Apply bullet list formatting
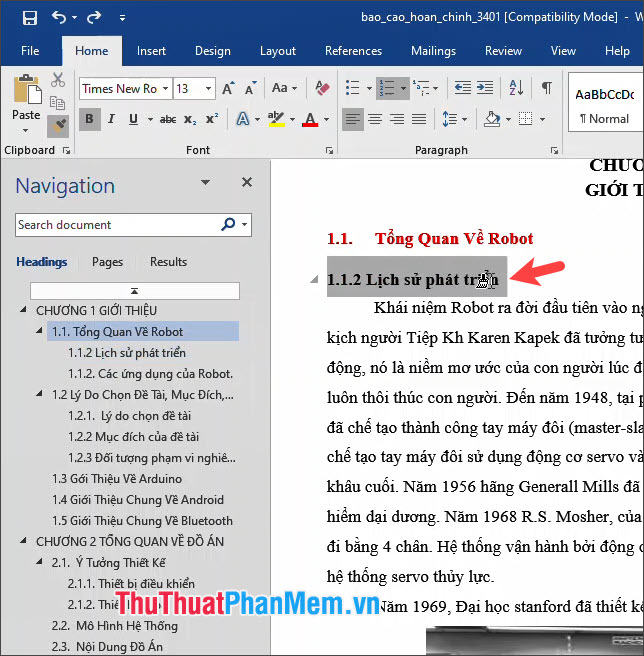The height and width of the screenshot is (656, 644). [353, 88]
